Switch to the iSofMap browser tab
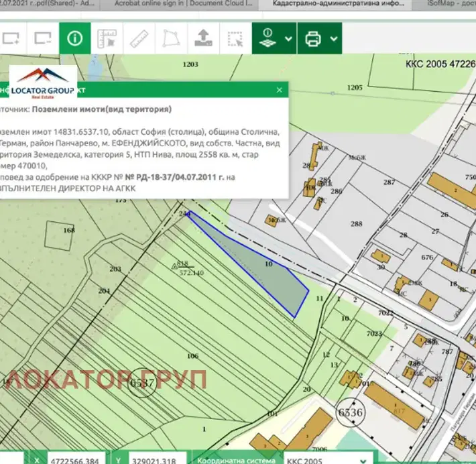The image size is (476, 464). [x=451, y=3]
